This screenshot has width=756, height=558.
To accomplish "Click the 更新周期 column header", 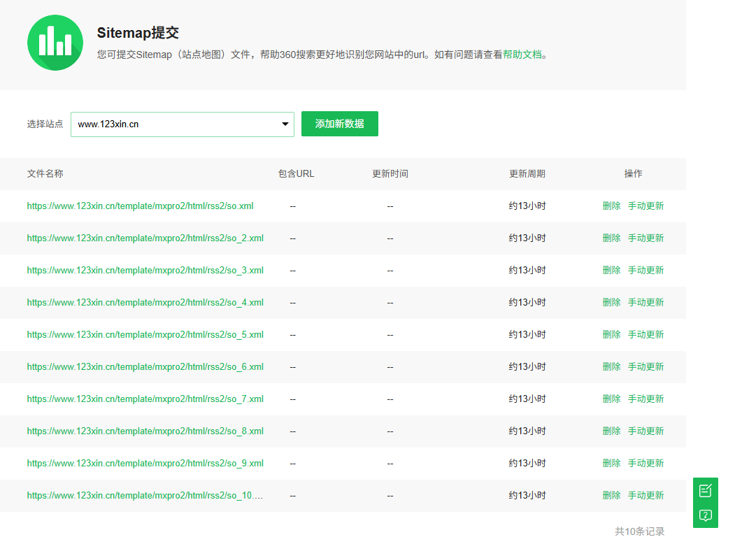I will tap(527, 173).
